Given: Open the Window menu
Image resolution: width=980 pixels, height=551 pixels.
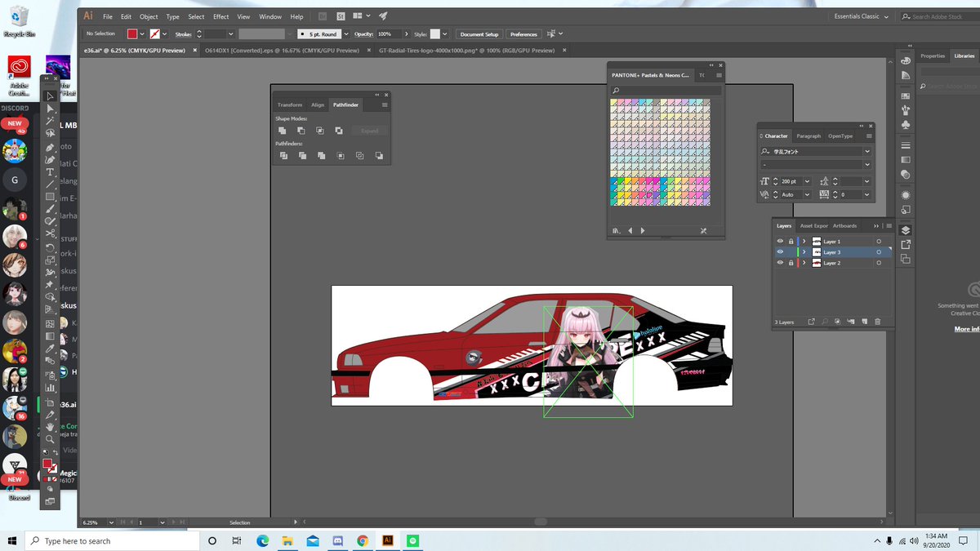Looking at the screenshot, I should 270,16.
